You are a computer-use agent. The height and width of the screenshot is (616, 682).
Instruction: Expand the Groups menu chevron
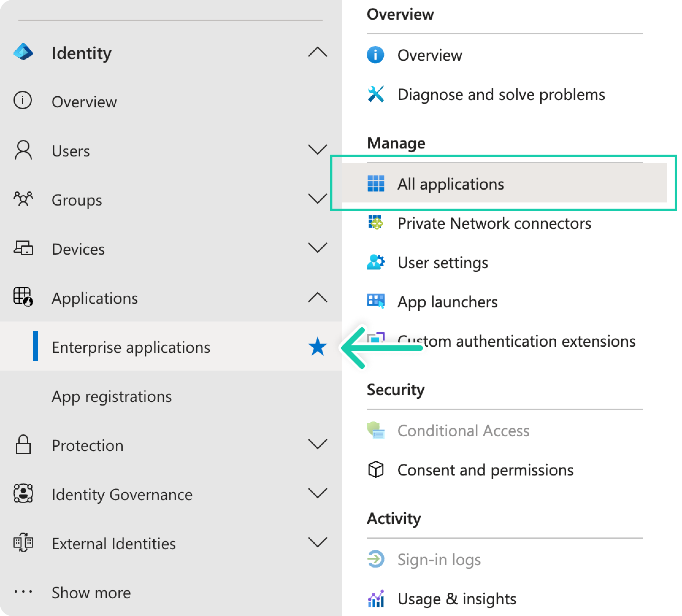[317, 199]
